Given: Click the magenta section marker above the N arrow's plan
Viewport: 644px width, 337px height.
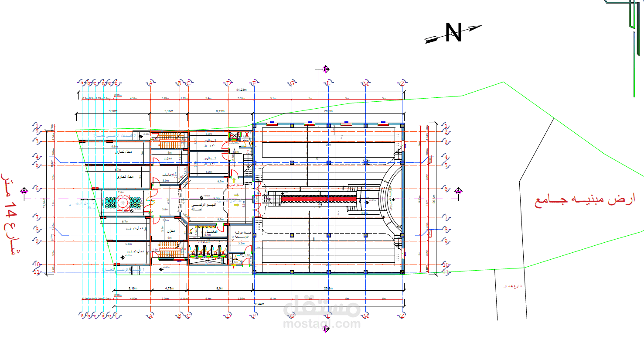Looking at the screenshot, I should click(325, 69).
